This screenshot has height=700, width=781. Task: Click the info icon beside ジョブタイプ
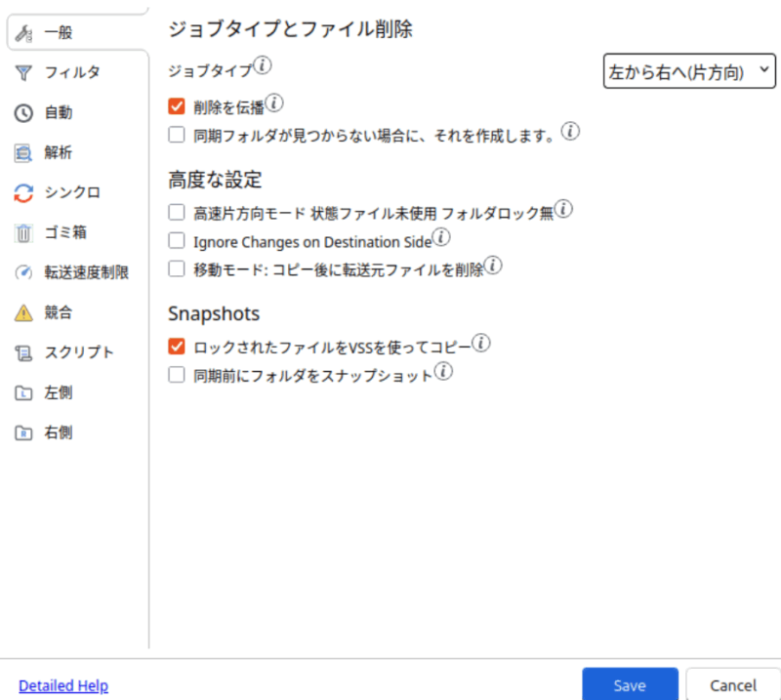point(264,67)
